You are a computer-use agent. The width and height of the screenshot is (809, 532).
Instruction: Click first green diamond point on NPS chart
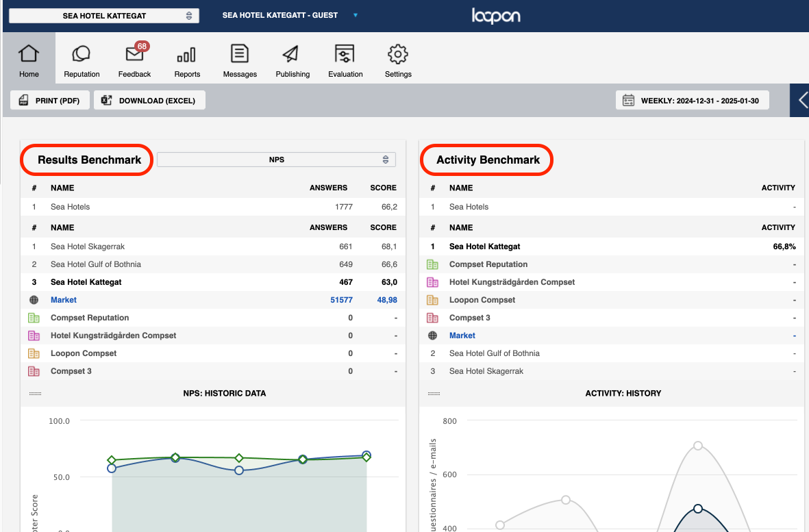pyautogui.click(x=112, y=460)
